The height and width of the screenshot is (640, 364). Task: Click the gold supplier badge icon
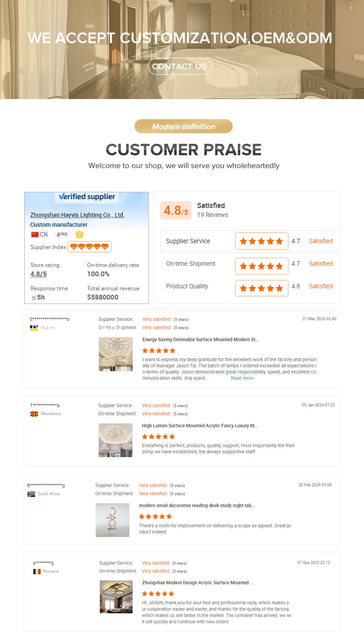(x=80, y=235)
